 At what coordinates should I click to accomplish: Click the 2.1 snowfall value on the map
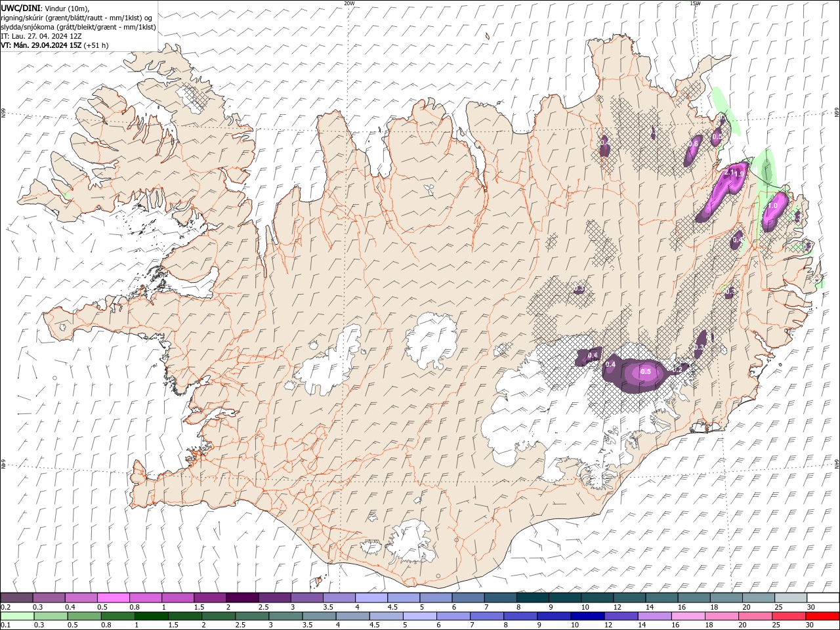tap(728, 173)
